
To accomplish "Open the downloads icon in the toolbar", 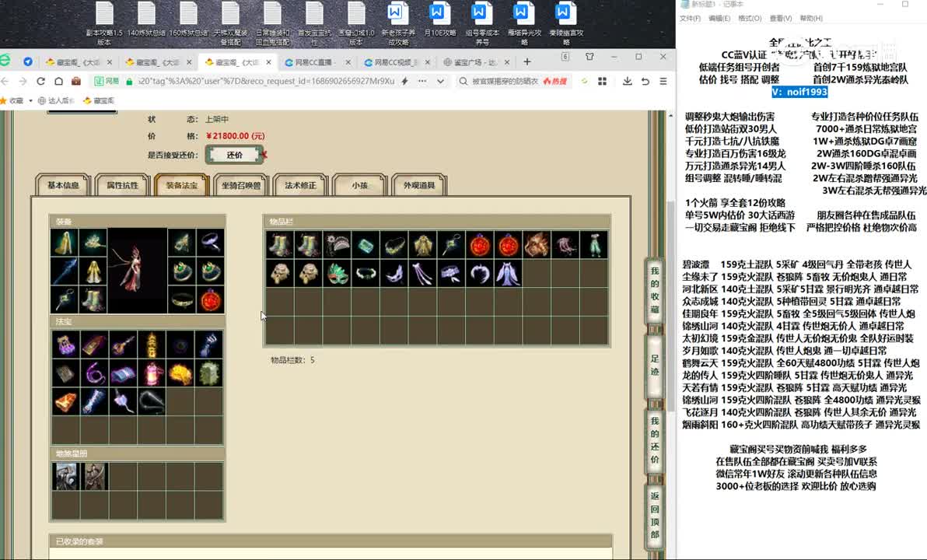I will click(x=628, y=81).
